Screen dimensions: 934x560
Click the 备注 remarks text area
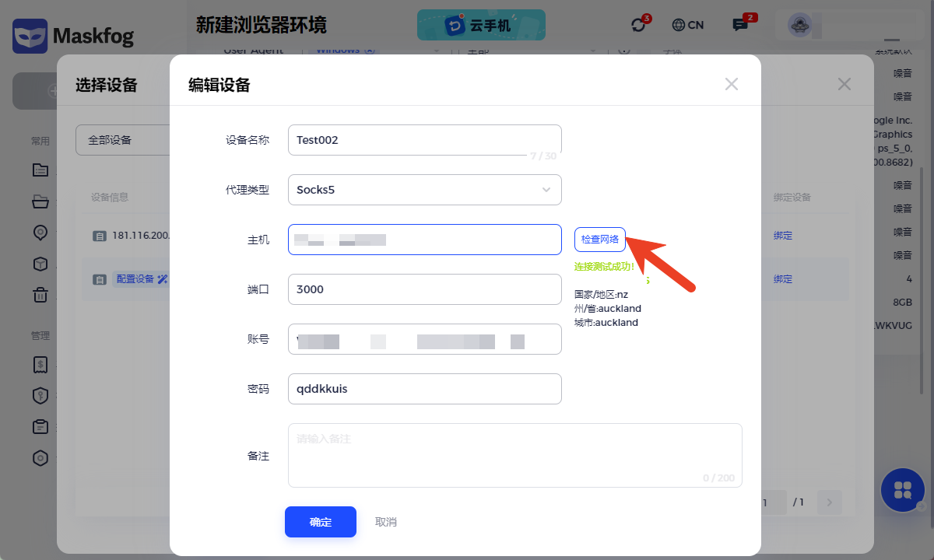[514, 455]
